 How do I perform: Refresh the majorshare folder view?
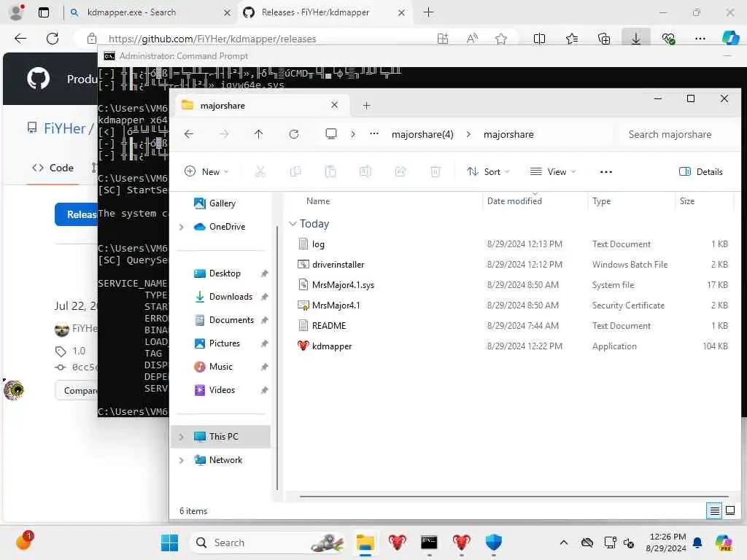click(294, 134)
